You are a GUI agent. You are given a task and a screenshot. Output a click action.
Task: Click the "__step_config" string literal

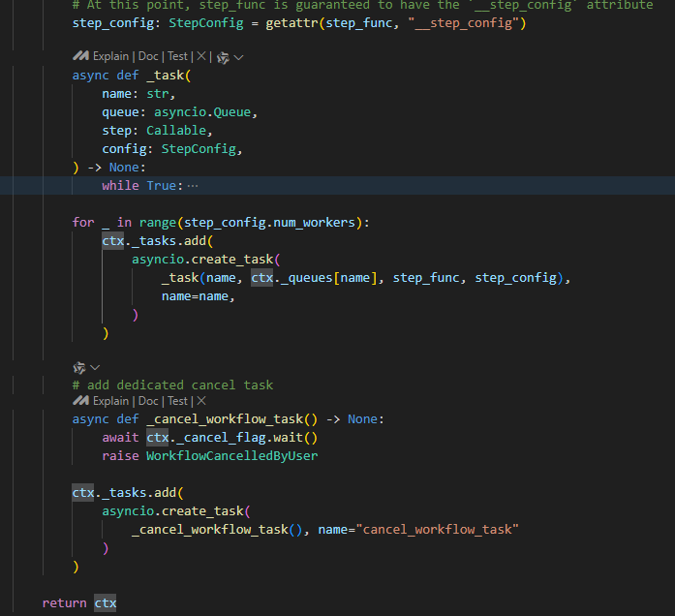click(464, 23)
